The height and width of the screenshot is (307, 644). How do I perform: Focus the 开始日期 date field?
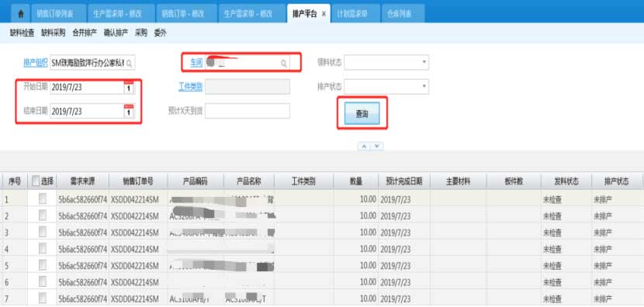click(92, 87)
